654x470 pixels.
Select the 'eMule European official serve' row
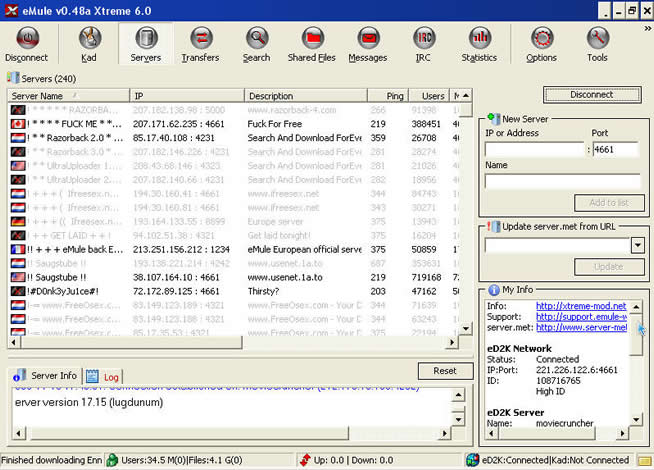click(x=236, y=249)
